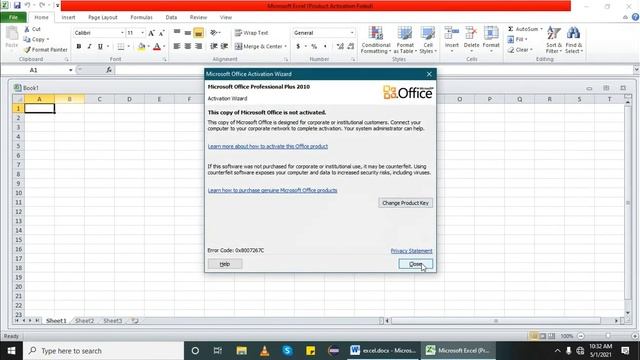Click the Accounting dollar sign format icon
Screen dimensions: 640x360
coord(298,47)
